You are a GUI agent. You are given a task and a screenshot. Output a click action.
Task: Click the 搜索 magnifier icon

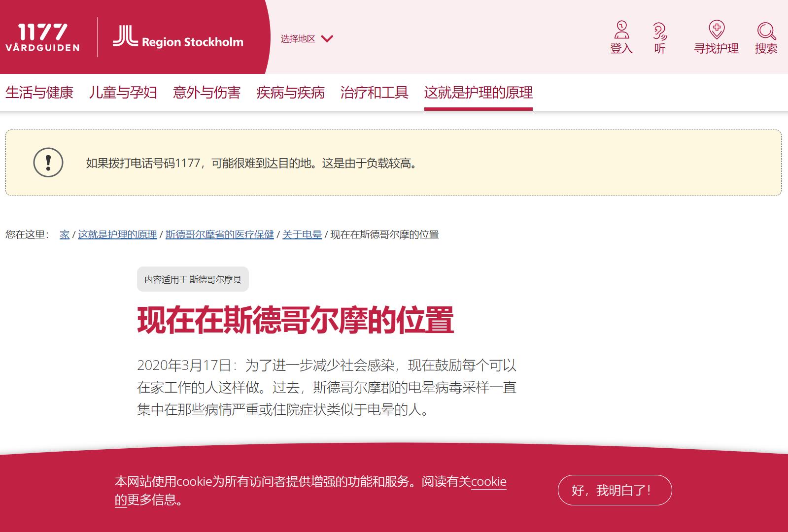[x=766, y=31]
